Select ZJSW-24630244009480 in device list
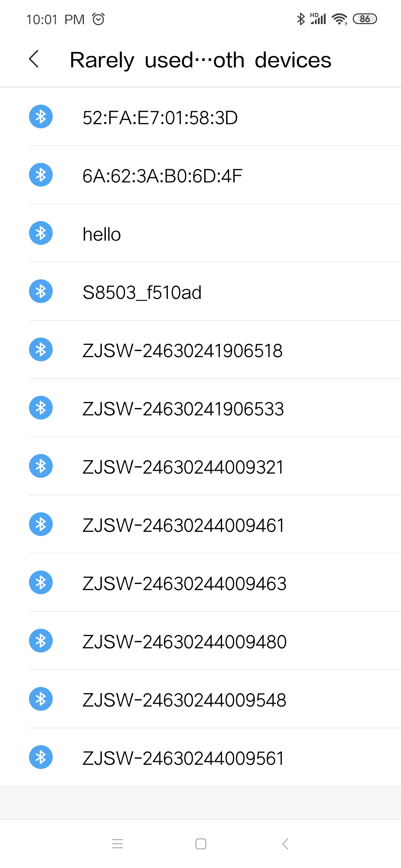Viewport: 401px width, 868px height. [x=184, y=642]
